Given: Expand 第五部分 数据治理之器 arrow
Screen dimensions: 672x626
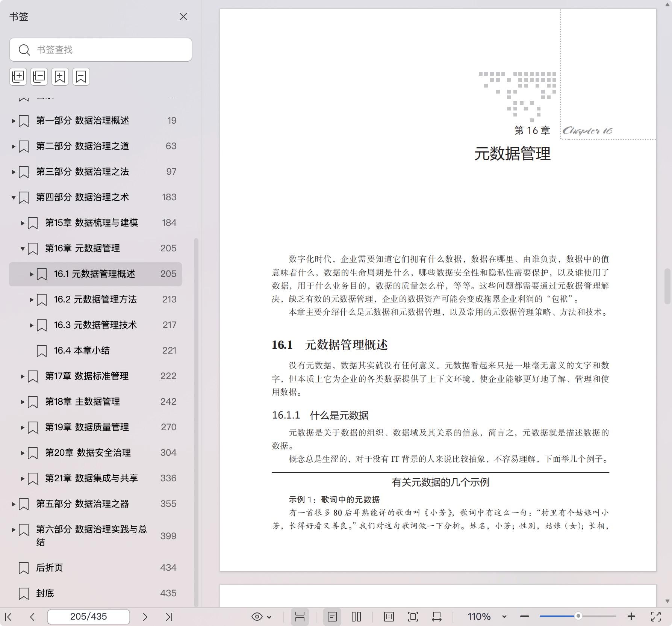Looking at the screenshot, I should pos(14,504).
